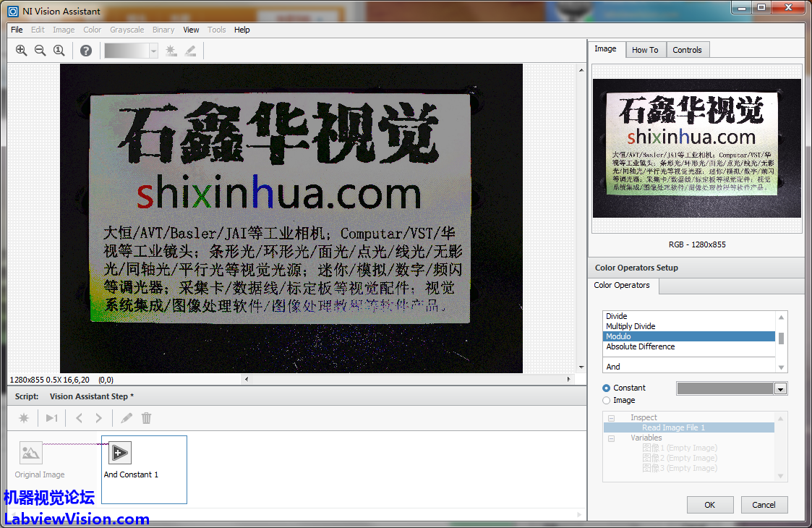
Task: Select the Original Image step icon
Action: [x=30, y=453]
